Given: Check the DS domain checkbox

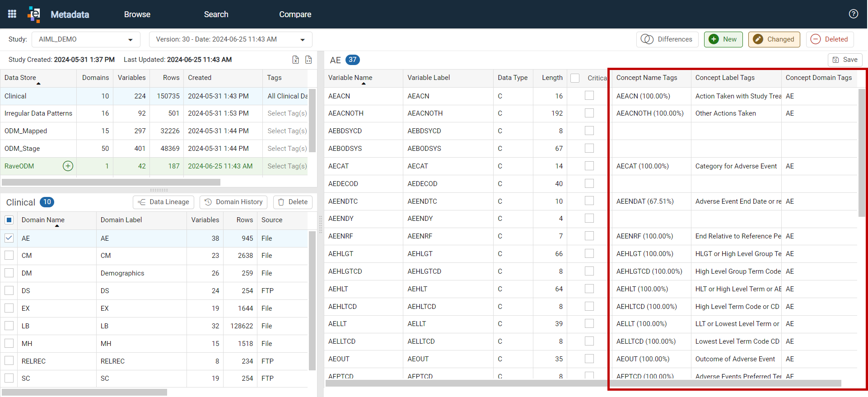Looking at the screenshot, I should [x=9, y=290].
